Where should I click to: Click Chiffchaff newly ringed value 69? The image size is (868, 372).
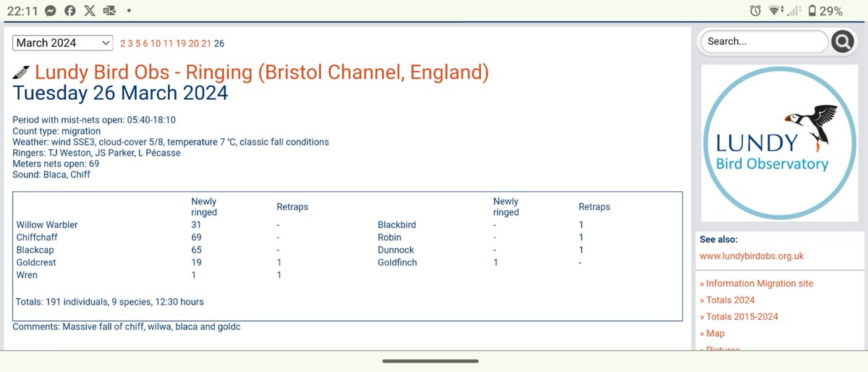(196, 237)
